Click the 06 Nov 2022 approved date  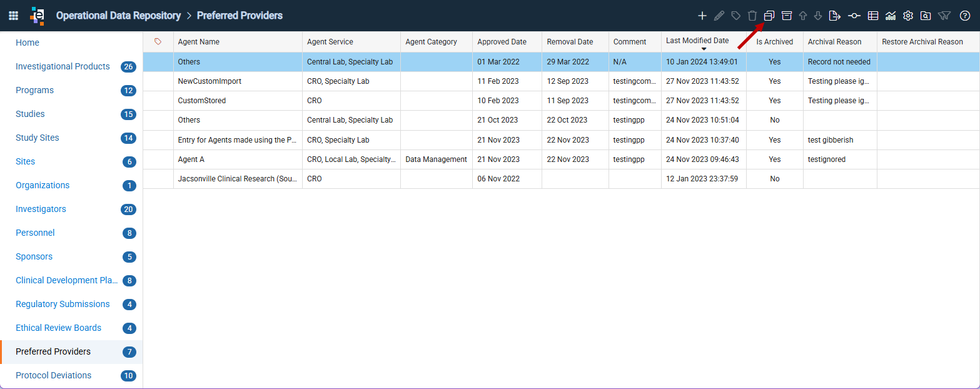pos(507,179)
